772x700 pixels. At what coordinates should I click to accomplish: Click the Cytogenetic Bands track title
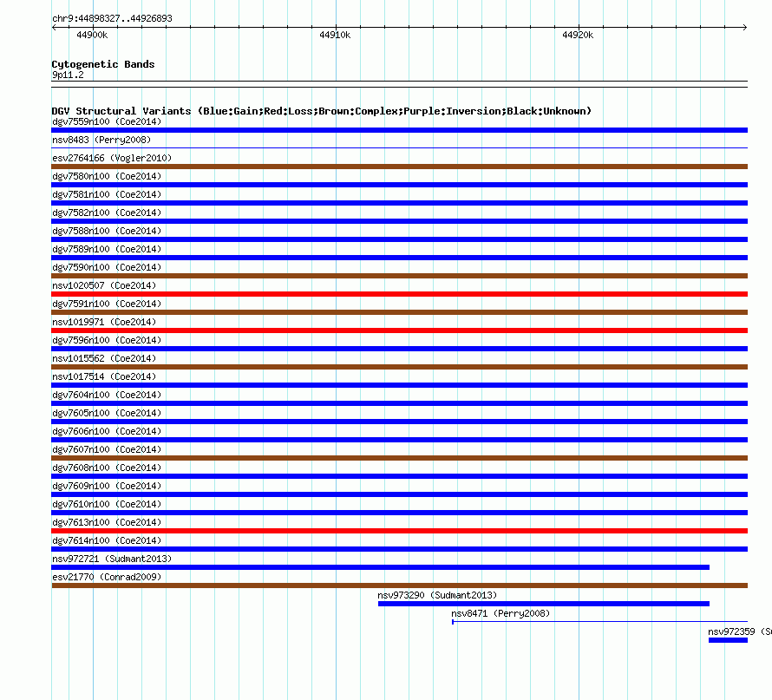click(103, 64)
